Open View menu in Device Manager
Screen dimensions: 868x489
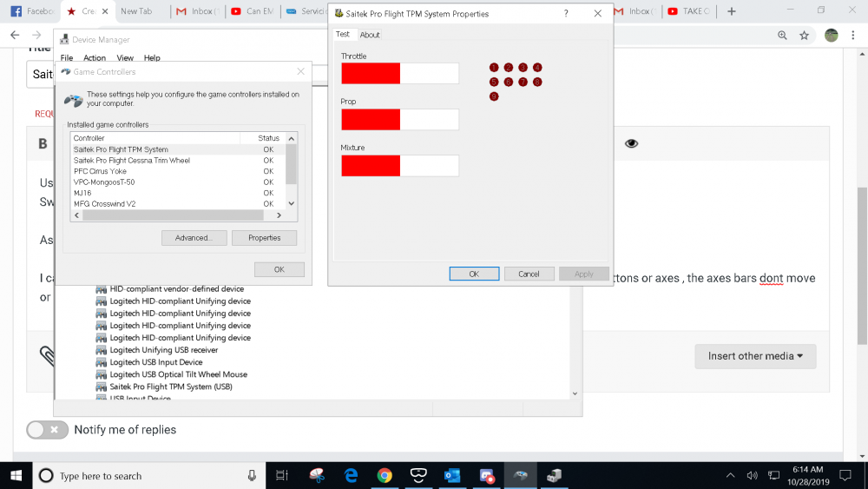tap(125, 57)
